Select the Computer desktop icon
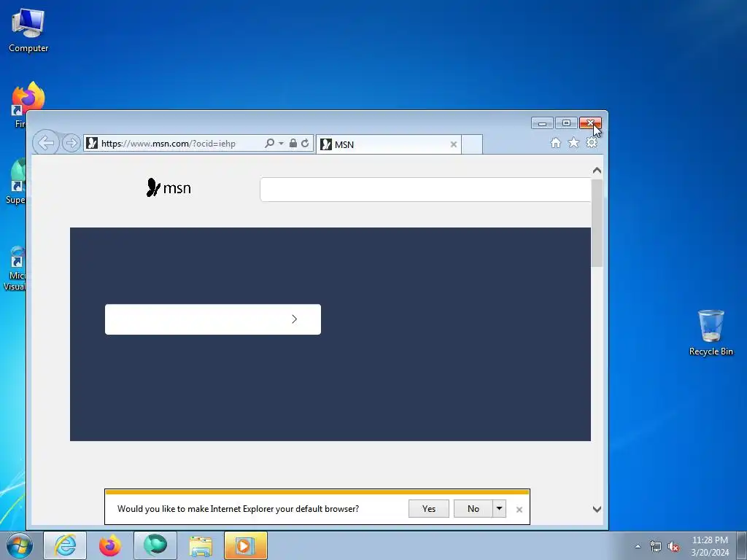747x560 pixels. click(x=28, y=31)
